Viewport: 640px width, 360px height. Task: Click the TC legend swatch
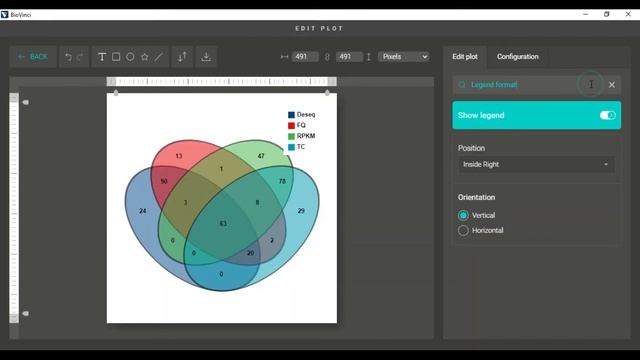coord(291,147)
